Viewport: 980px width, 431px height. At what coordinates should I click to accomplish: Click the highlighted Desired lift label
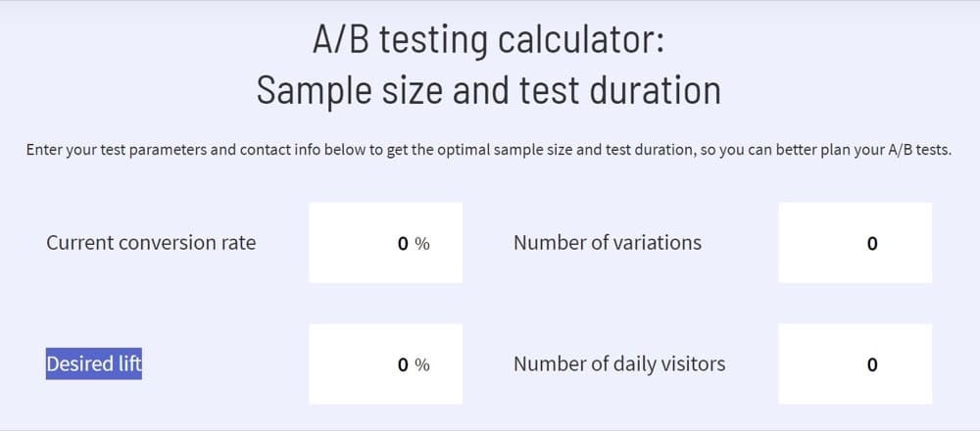pos(94,363)
